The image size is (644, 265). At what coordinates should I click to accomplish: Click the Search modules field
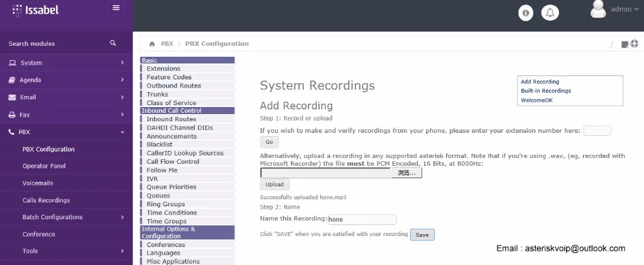pyautogui.click(x=57, y=44)
